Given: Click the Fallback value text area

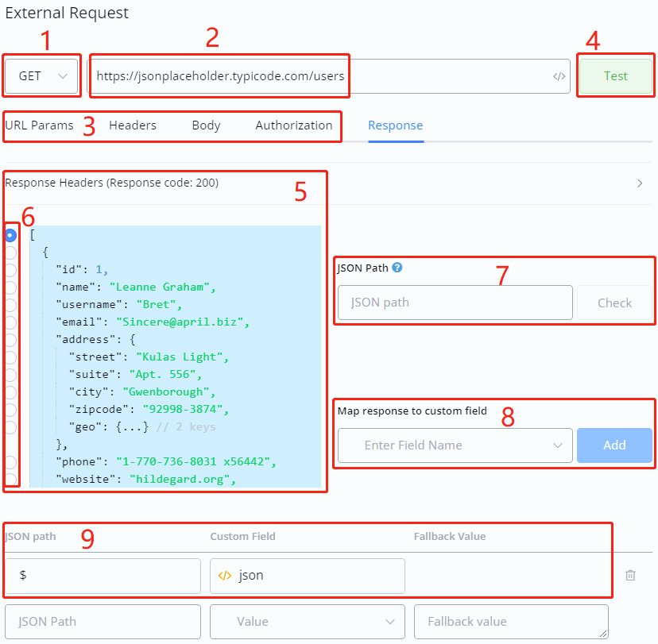Looking at the screenshot, I should (511, 622).
